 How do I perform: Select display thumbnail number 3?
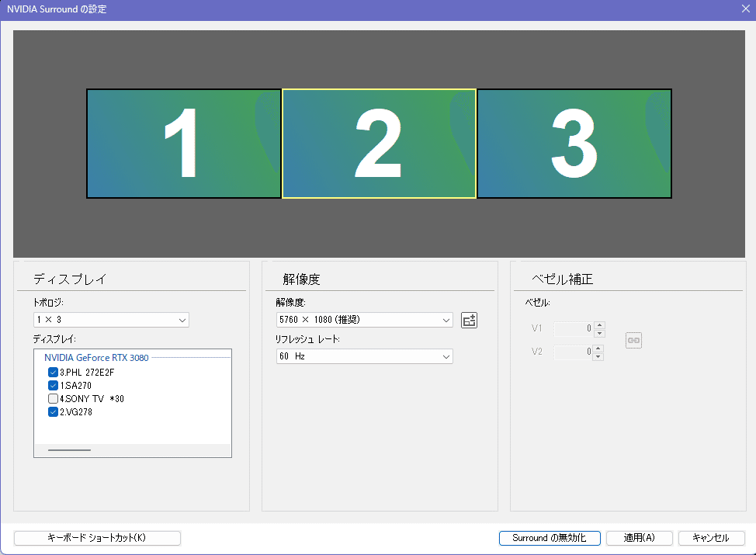pyautogui.click(x=574, y=143)
